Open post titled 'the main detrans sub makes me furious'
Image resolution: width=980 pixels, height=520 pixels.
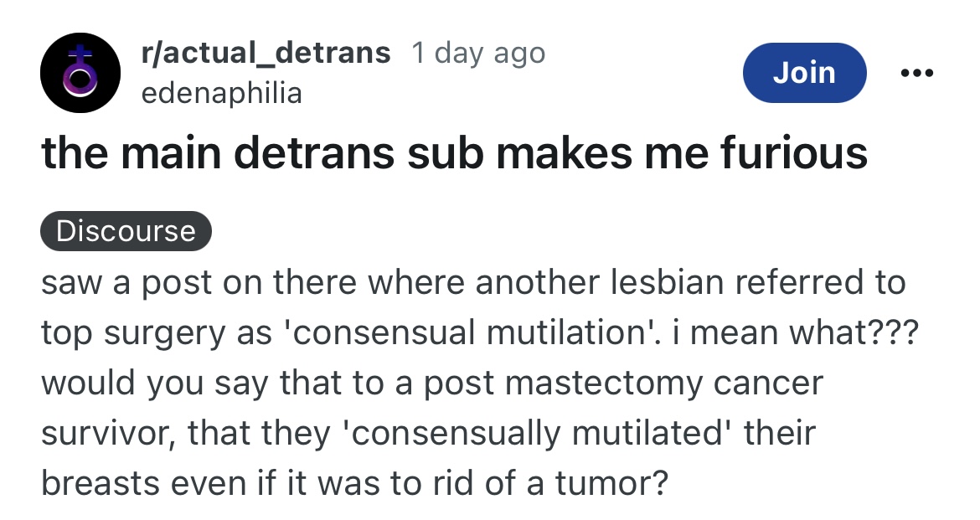[x=454, y=152]
